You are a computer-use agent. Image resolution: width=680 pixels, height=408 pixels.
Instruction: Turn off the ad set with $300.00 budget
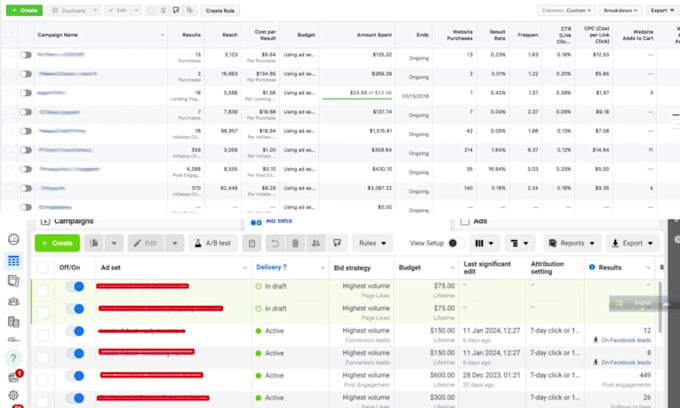tap(75, 398)
